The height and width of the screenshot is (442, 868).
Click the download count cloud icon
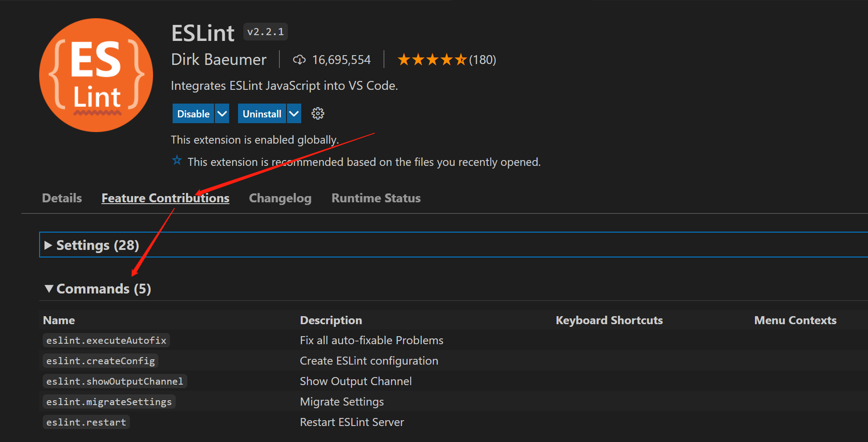coord(299,60)
